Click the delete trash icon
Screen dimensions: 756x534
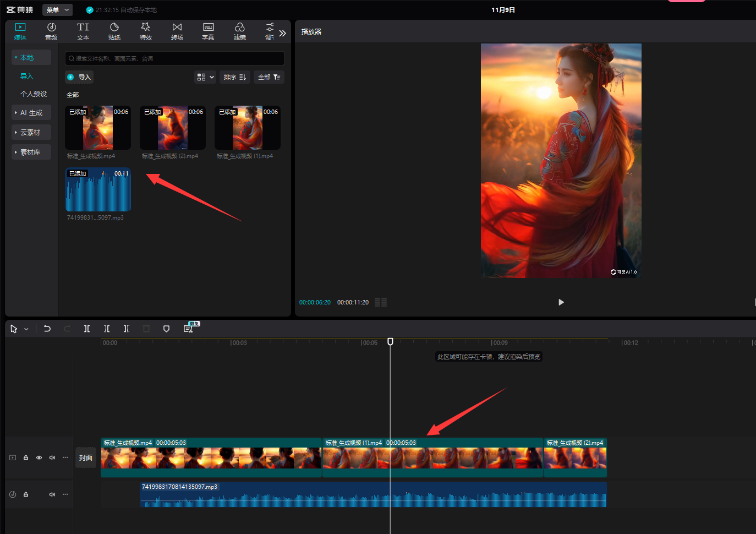(x=146, y=329)
